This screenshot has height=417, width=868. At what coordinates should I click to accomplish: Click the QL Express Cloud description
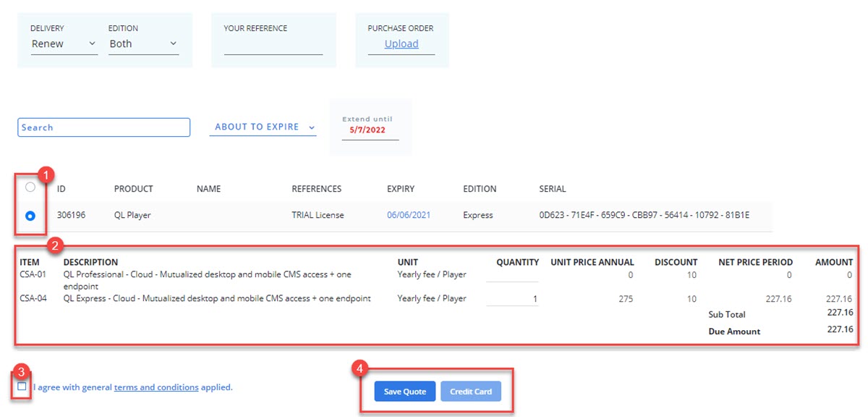point(217,298)
